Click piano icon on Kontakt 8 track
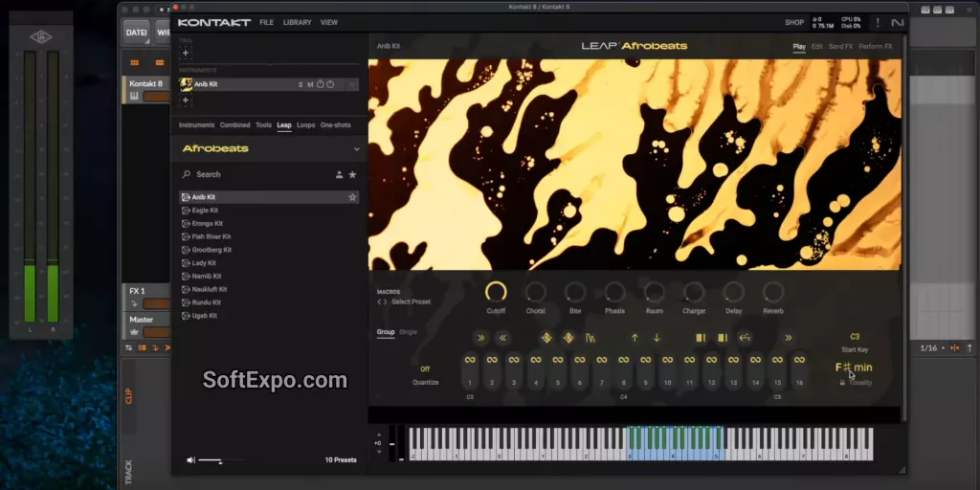 [x=134, y=97]
